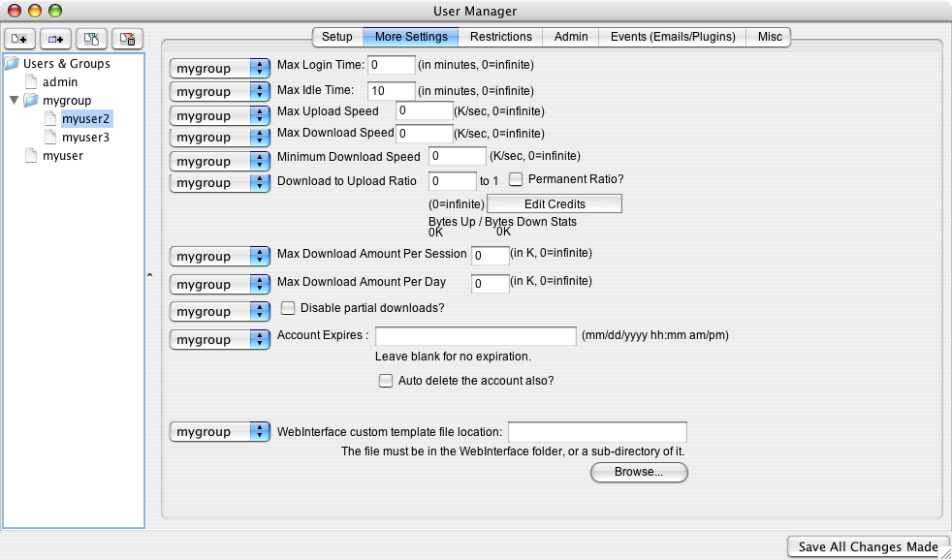Click the add new group icon
Image resolution: width=952 pixels, height=560 pixels.
point(56,39)
